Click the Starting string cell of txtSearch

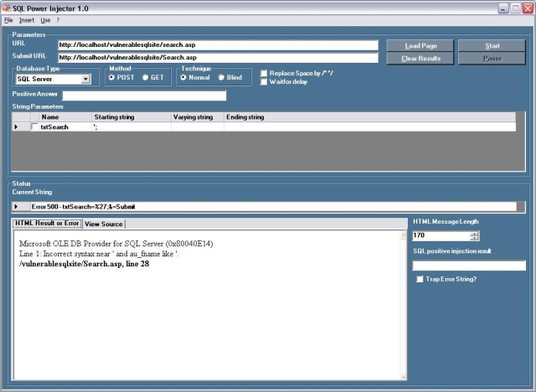point(131,126)
